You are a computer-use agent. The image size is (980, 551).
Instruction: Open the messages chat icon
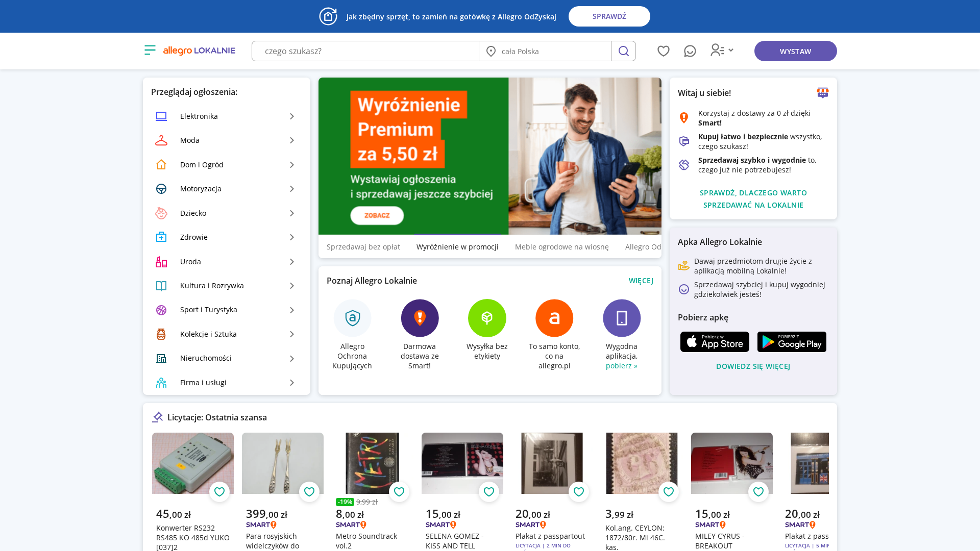point(690,51)
